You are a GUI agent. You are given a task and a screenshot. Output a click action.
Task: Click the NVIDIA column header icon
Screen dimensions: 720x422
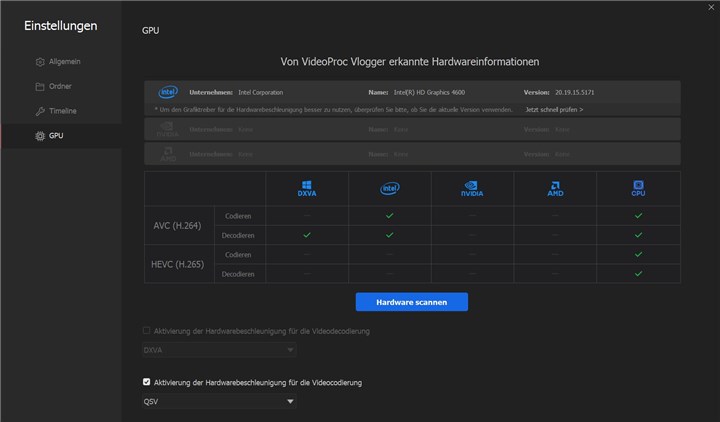(472, 188)
